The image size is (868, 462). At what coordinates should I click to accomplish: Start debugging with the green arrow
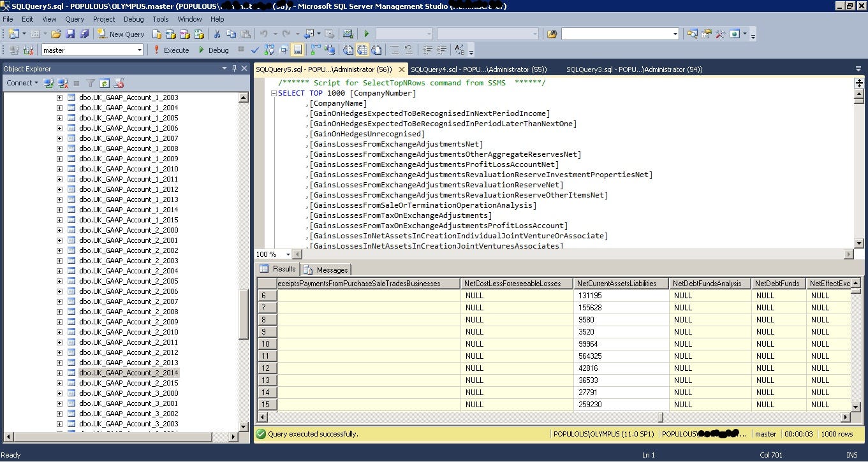366,34
